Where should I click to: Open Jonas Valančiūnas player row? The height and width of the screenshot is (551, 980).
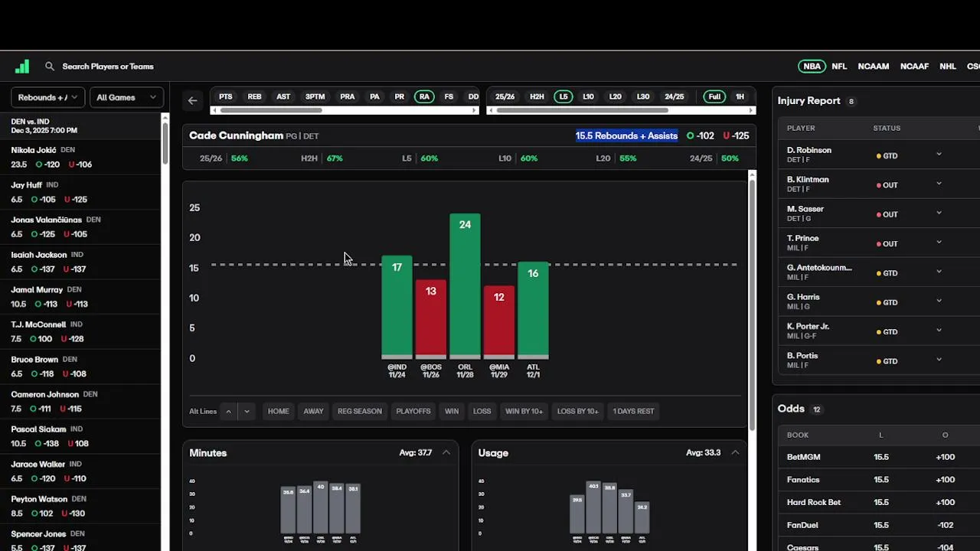click(x=80, y=227)
